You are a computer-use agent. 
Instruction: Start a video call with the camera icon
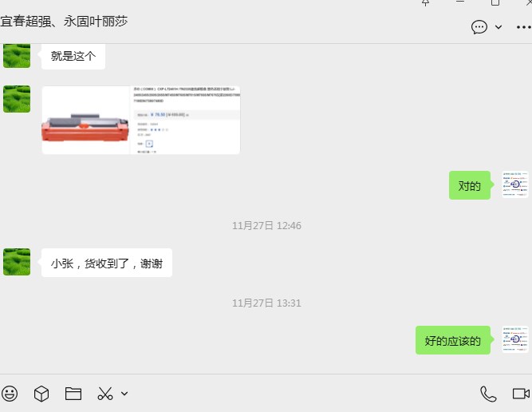(521, 393)
